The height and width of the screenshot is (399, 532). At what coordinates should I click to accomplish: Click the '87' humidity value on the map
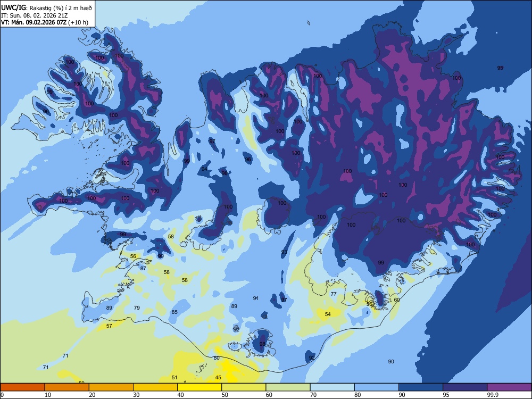point(143,268)
